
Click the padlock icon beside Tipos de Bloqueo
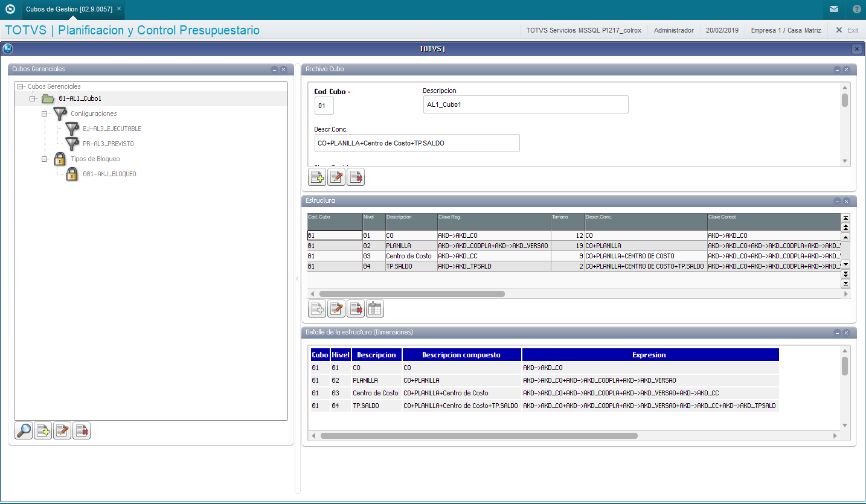click(60, 159)
